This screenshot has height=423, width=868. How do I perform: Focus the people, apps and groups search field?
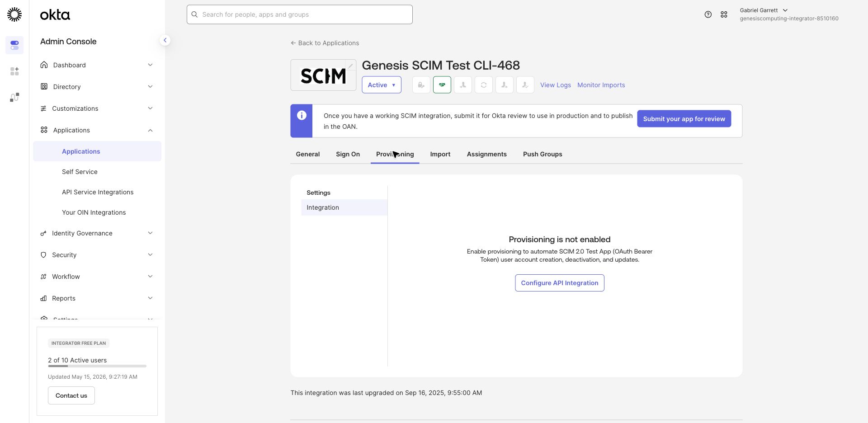click(300, 14)
